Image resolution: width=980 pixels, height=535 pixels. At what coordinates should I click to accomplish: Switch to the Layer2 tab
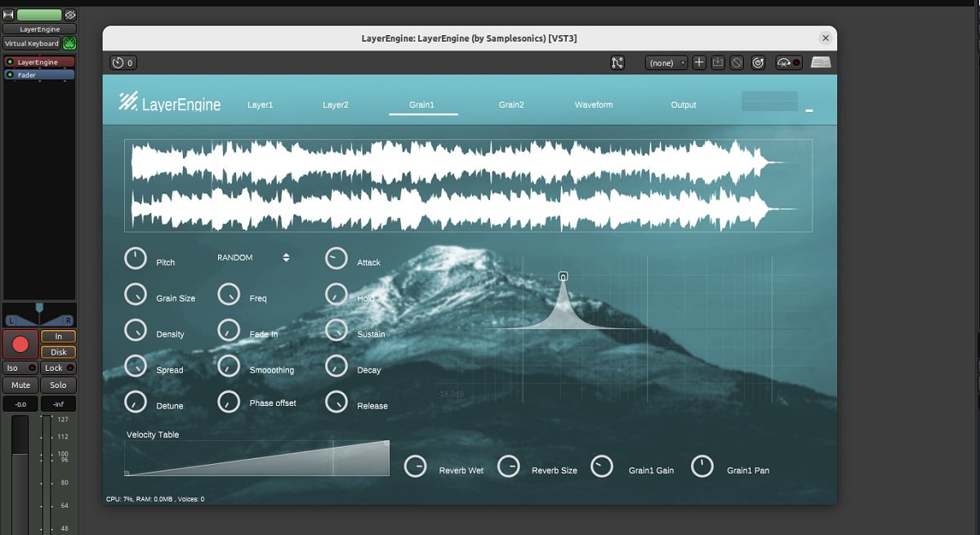[336, 105]
